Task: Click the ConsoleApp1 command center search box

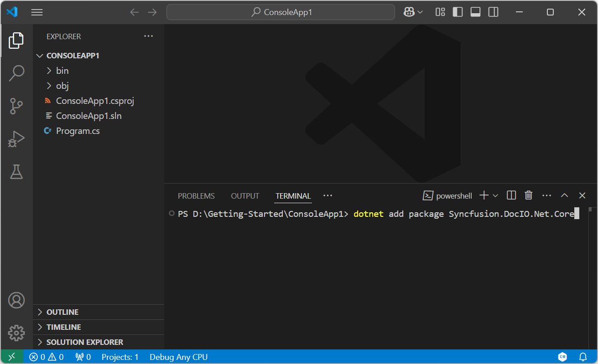Action: (x=281, y=12)
